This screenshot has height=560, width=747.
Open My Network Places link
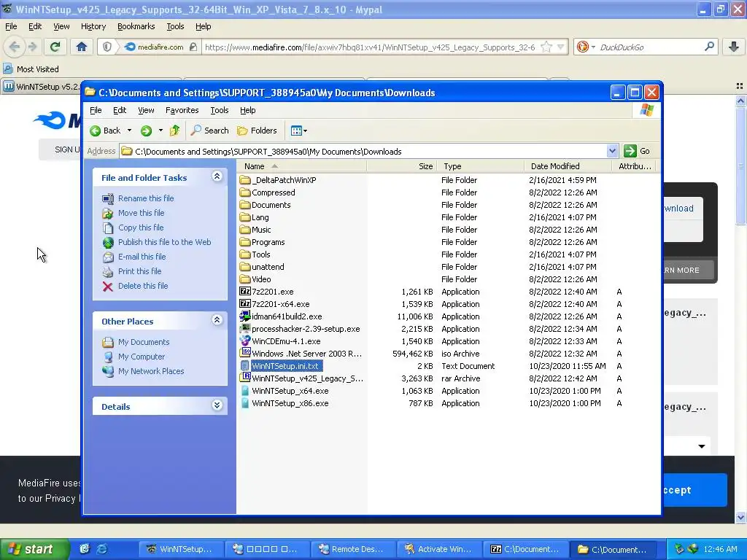pos(150,371)
